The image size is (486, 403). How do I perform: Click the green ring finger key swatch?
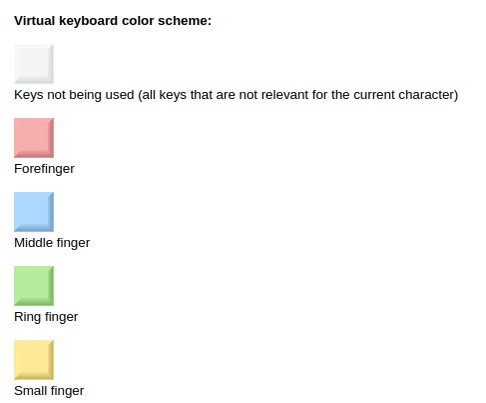click(34, 286)
